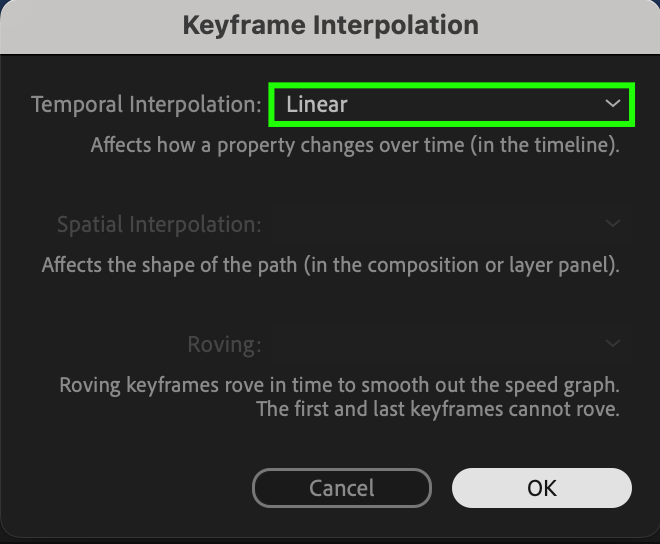660x544 pixels.
Task: Click "The first and last keyframes" line
Action: click(x=438, y=409)
